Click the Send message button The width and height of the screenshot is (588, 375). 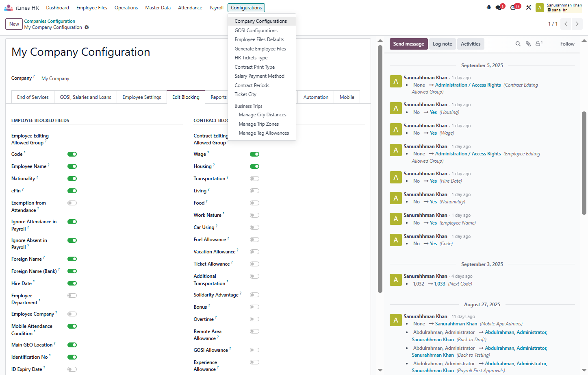[x=408, y=44]
